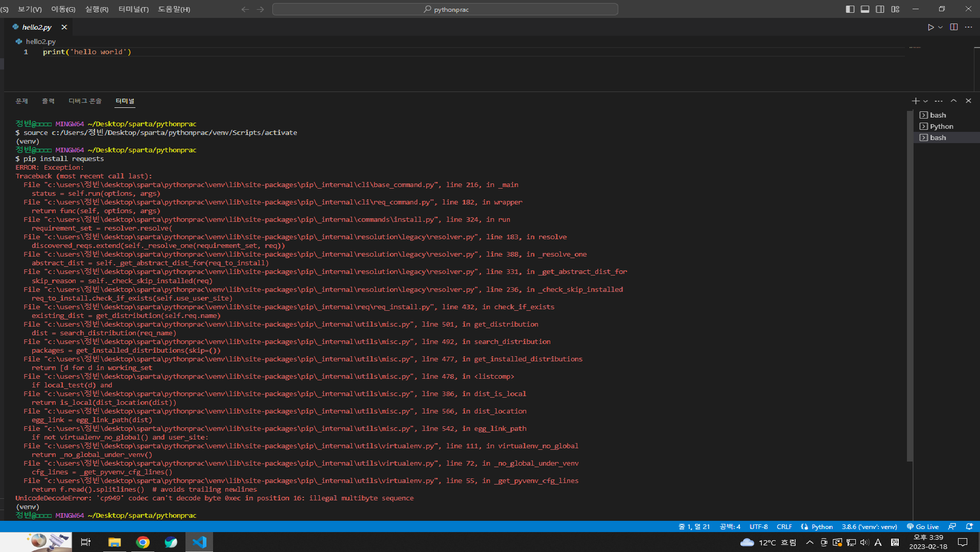
Task: Change indentation via 공백: 4
Action: coord(730,527)
